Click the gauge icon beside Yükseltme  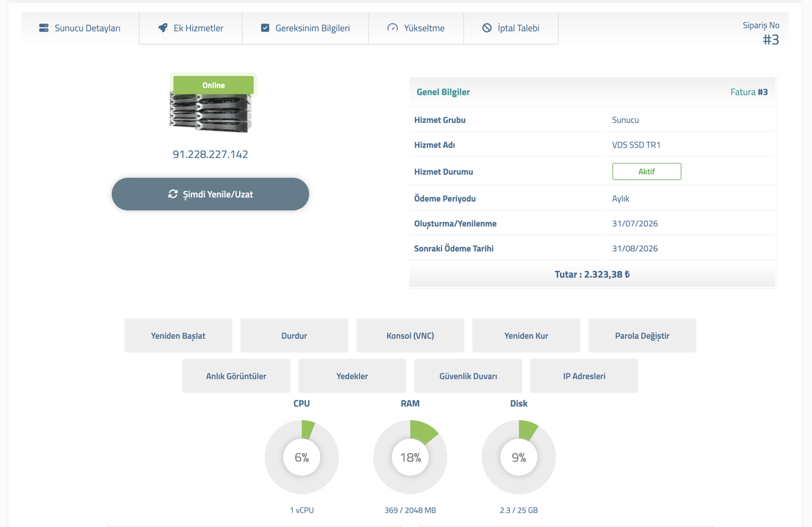click(393, 28)
